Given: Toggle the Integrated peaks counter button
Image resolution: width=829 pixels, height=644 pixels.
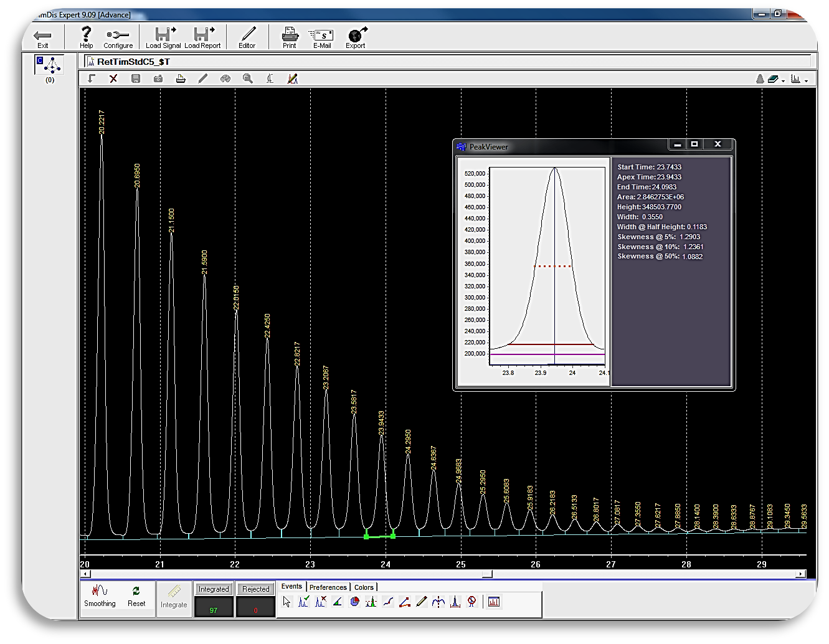Looking at the screenshot, I should [214, 589].
